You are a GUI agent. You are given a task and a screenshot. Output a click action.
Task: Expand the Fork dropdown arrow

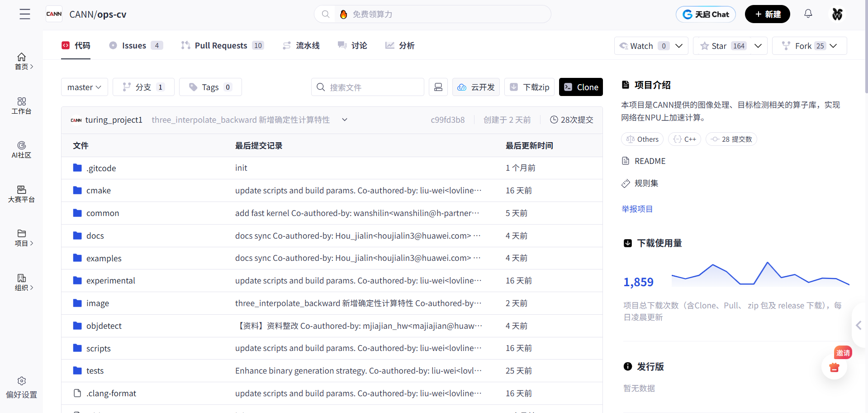tap(834, 46)
